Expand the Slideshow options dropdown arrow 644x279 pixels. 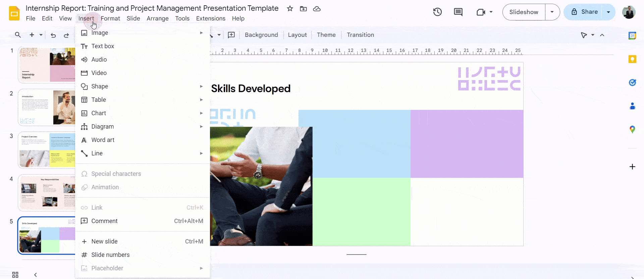552,12
